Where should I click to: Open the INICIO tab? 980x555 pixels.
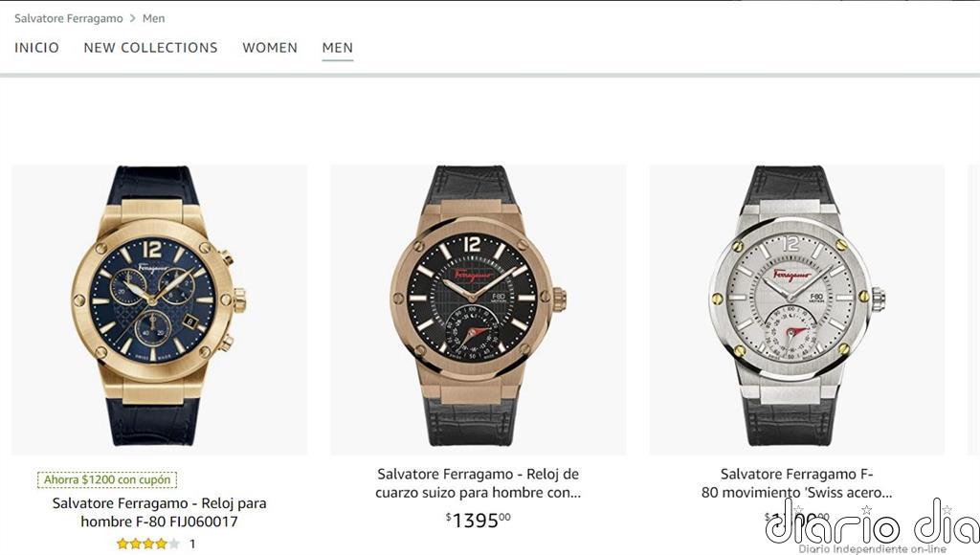pos(37,48)
